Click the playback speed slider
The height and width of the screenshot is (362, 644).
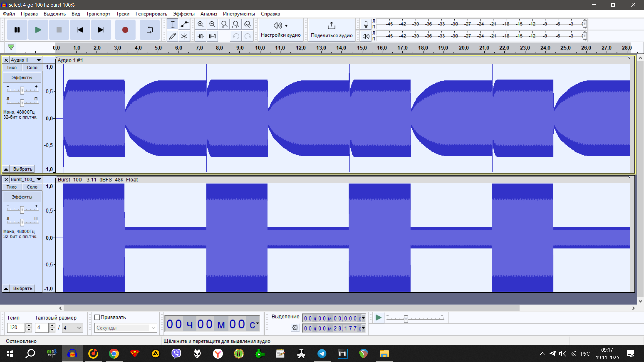tap(406, 319)
